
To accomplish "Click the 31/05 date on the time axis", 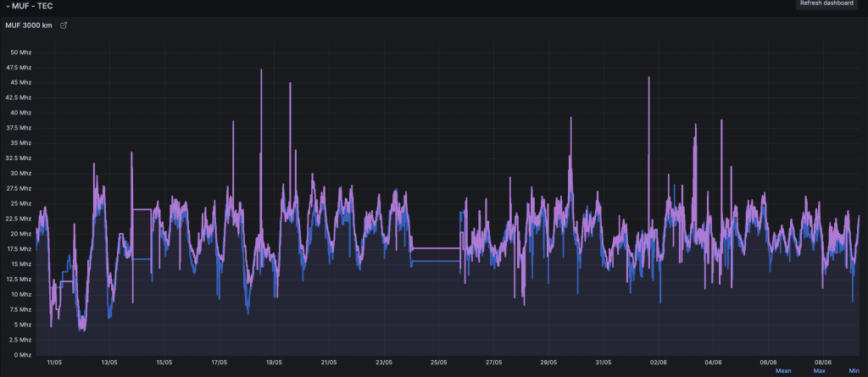I will tap(604, 362).
